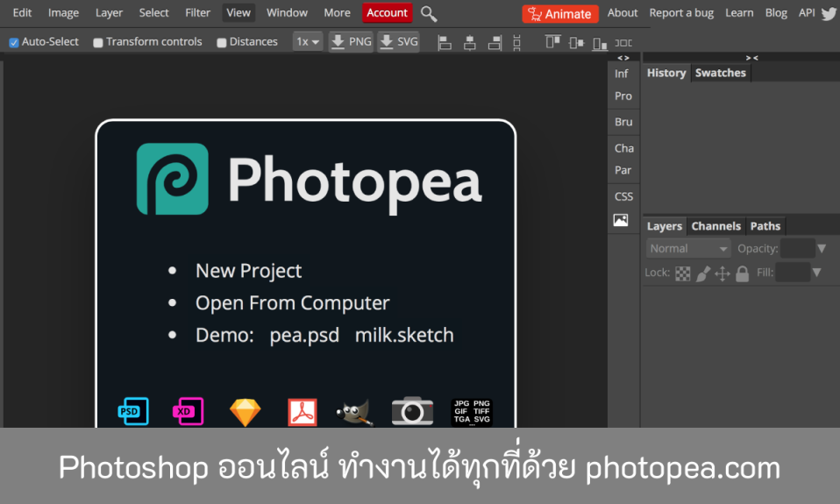The width and height of the screenshot is (840, 504).
Task: Click the Twitter bird icon
Action: [829, 13]
